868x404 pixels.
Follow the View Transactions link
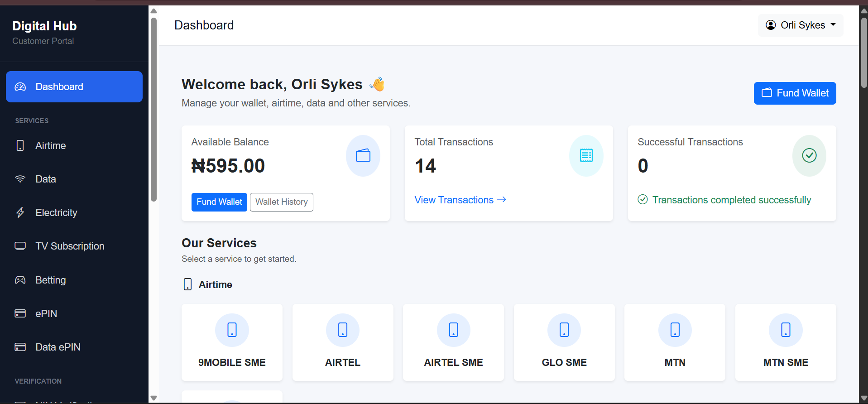[x=460, y=200]
